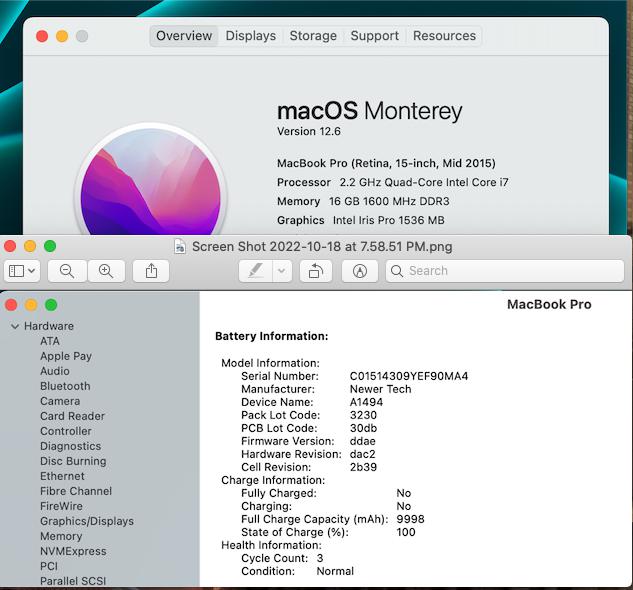
Task: Select Apple Pay in the sidebar
Action: click(x=66, y=356)
